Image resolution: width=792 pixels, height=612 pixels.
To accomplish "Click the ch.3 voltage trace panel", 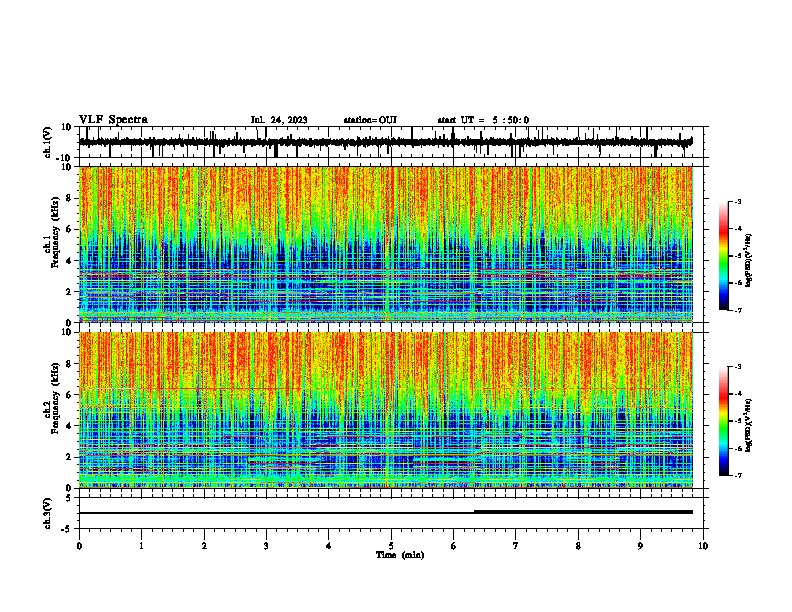I will 393,513.
